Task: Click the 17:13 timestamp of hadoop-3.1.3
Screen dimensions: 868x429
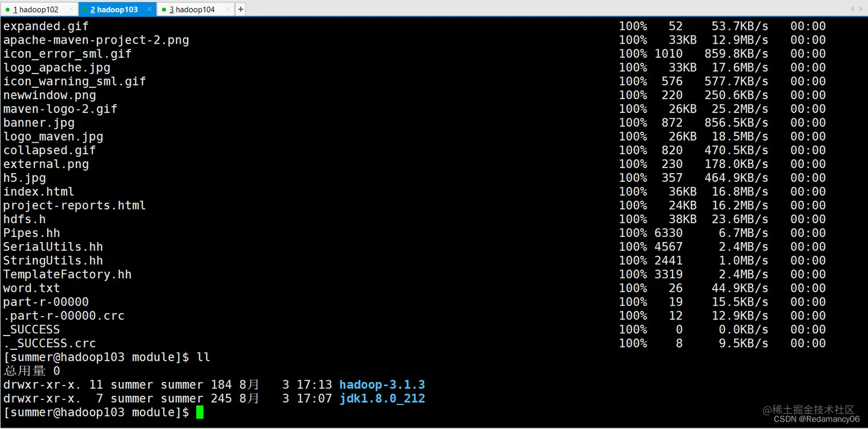Action: point(314,385)
